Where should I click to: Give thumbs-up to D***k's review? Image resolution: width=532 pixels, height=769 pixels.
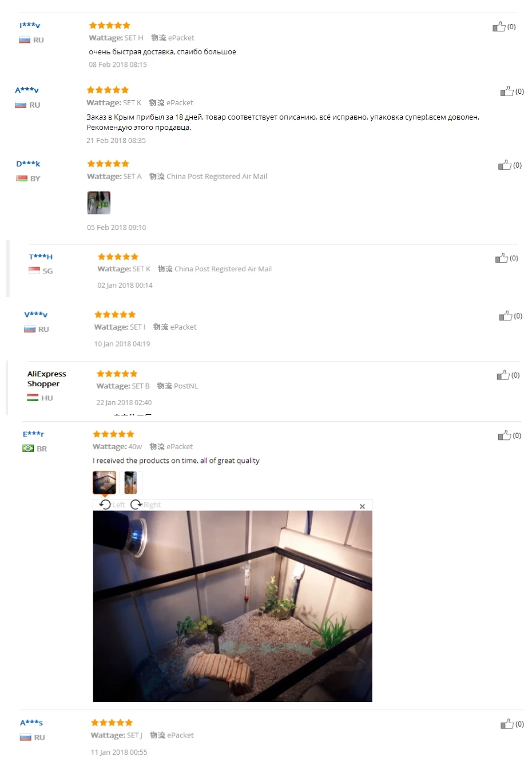pyautogui.click(x=505, y=165)
